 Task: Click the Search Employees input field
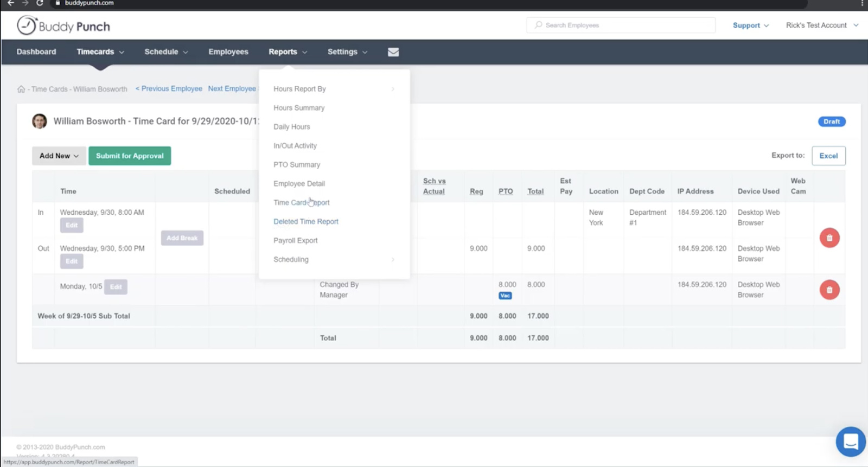[621, 25]
